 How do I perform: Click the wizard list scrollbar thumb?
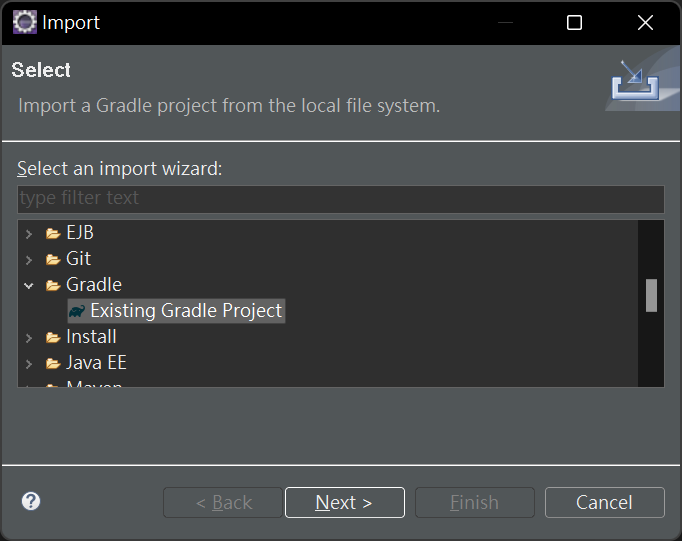click(x=651, y=295)
